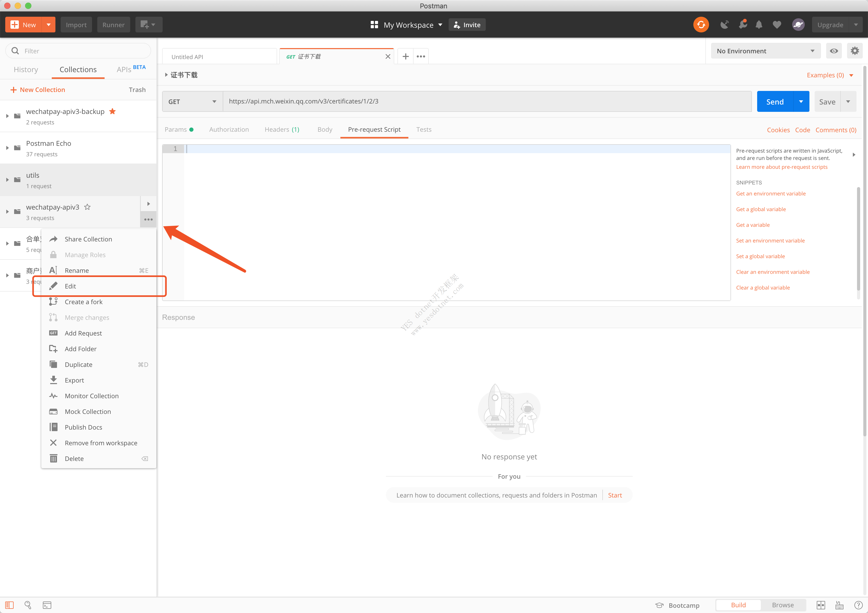Unstar the wechatpay-apiv3-backup collection
The width and height of the screenshot is (868, 613).
click(113, 111)
